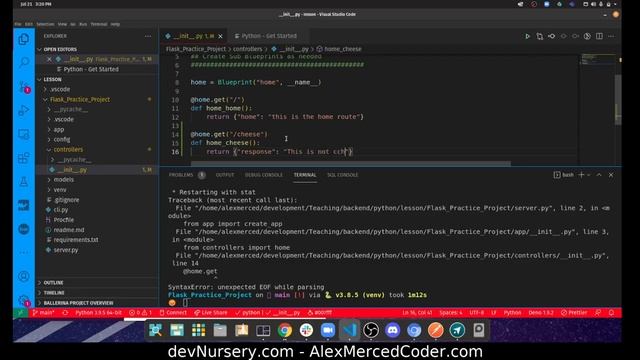Close the __init__.py editor tab
The height and width of the screenshot is (360, 640).
coord(220,36)
